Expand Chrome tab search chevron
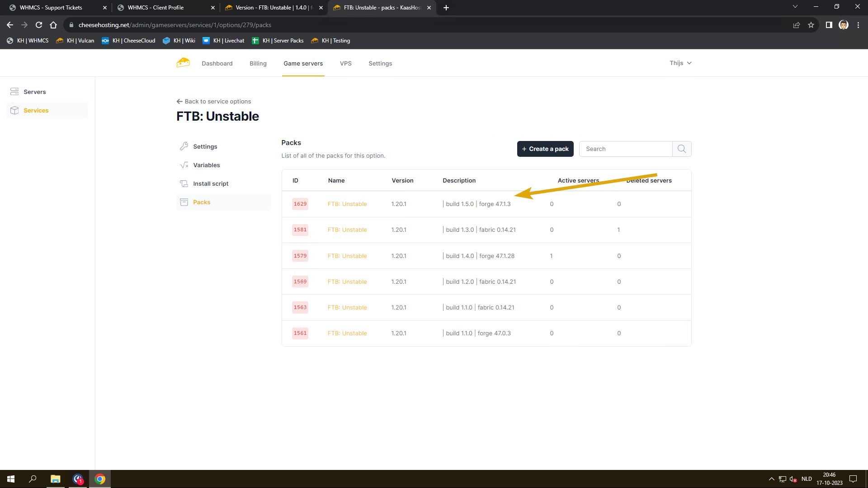 (795, 7)
